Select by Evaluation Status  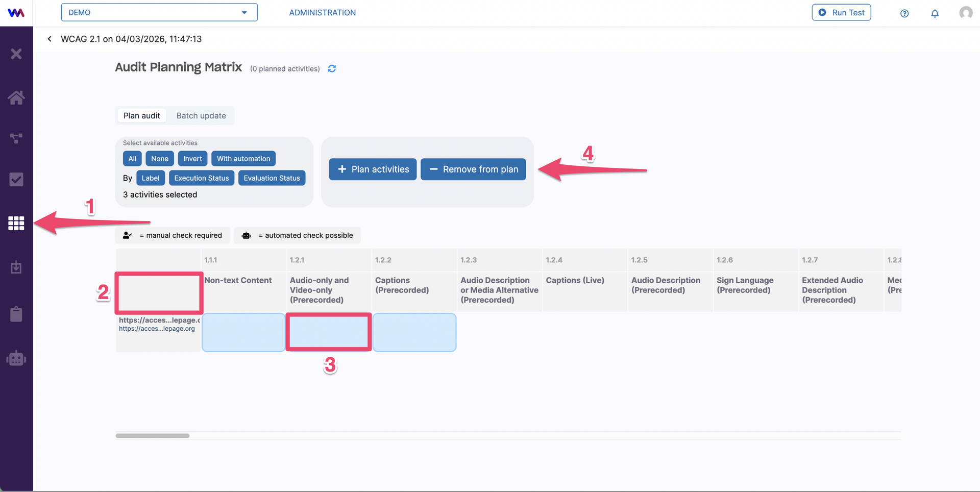[x=272, y=178]
